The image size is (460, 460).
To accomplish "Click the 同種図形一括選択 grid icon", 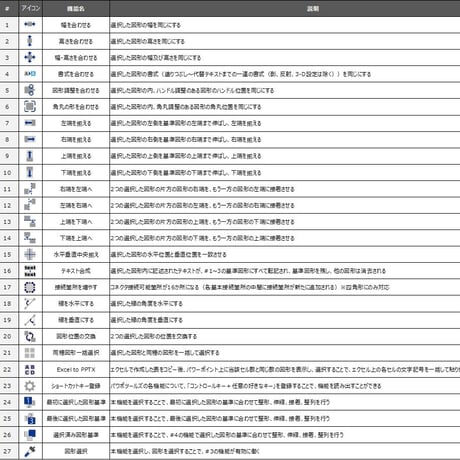I will pyautogui.click(x=30, y=353).
